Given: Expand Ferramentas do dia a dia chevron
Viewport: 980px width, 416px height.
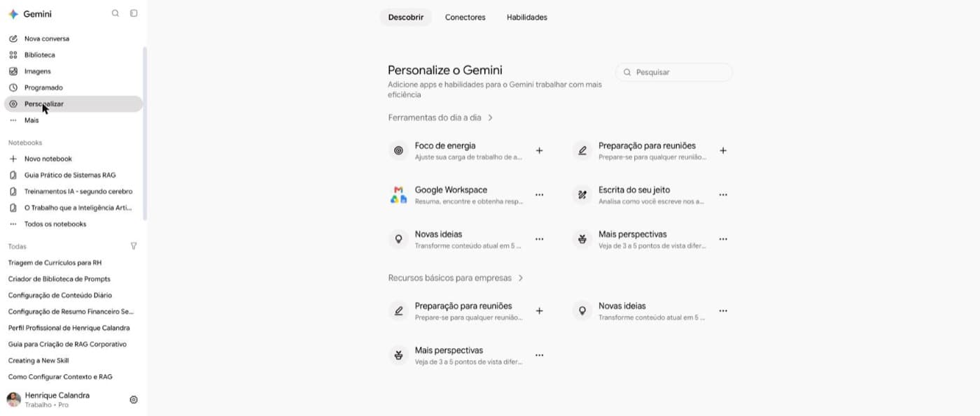Looking at the screenshot, I should [x=490, y=117].
